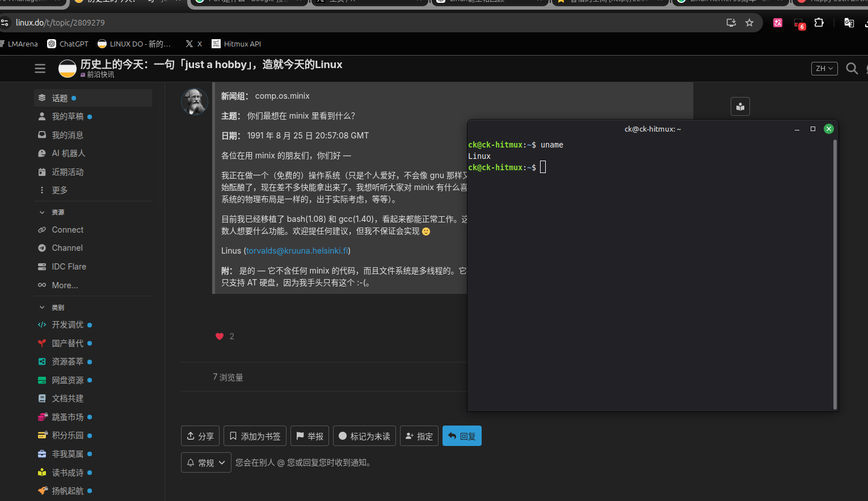
Task: Open AI 机器人 in the sidebar
Action: [x=93, y=153]
